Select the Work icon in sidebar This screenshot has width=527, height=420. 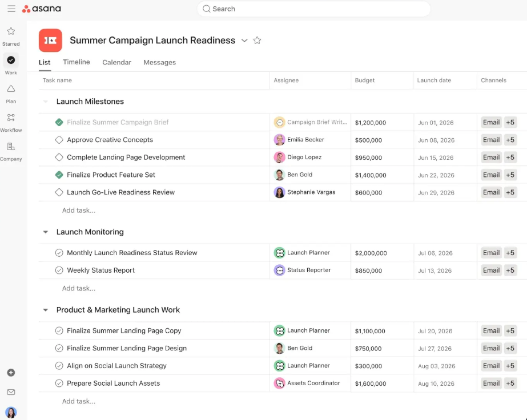[x=11, y=60]
